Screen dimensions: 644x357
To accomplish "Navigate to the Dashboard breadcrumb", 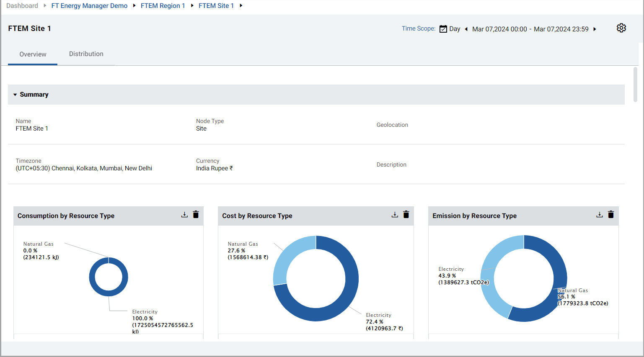I will [x=22, y=5].
